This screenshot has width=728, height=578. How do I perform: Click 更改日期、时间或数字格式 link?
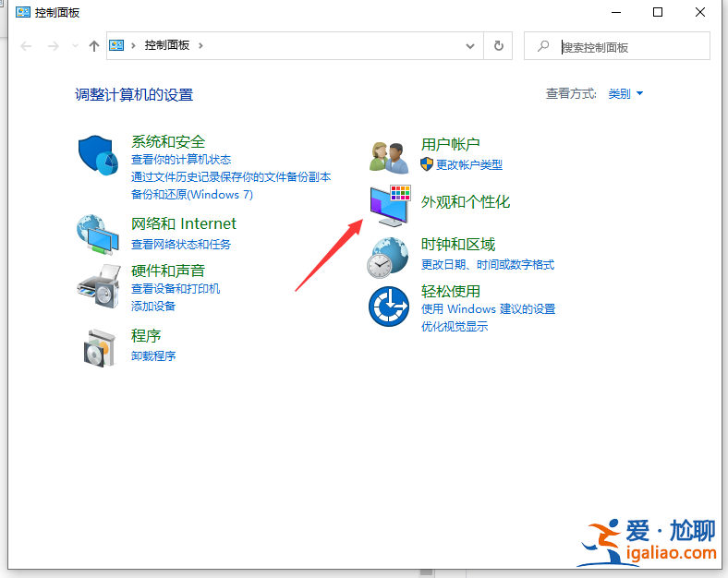click(488, 265)
